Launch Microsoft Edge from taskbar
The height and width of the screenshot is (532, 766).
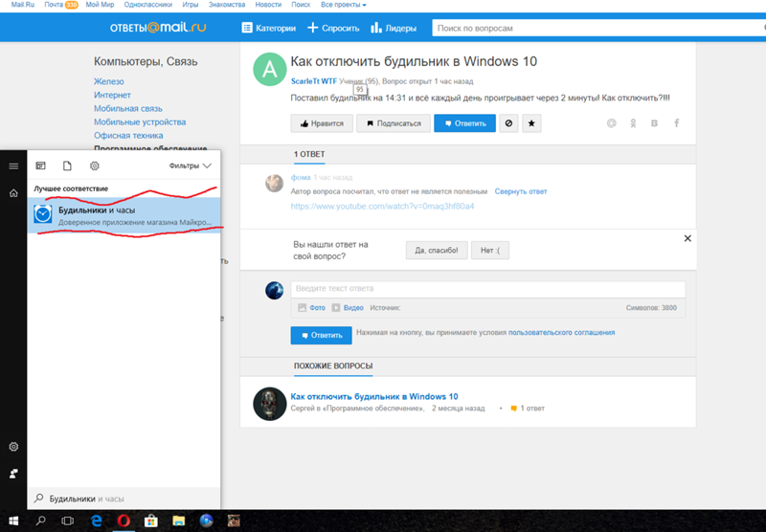97,521
